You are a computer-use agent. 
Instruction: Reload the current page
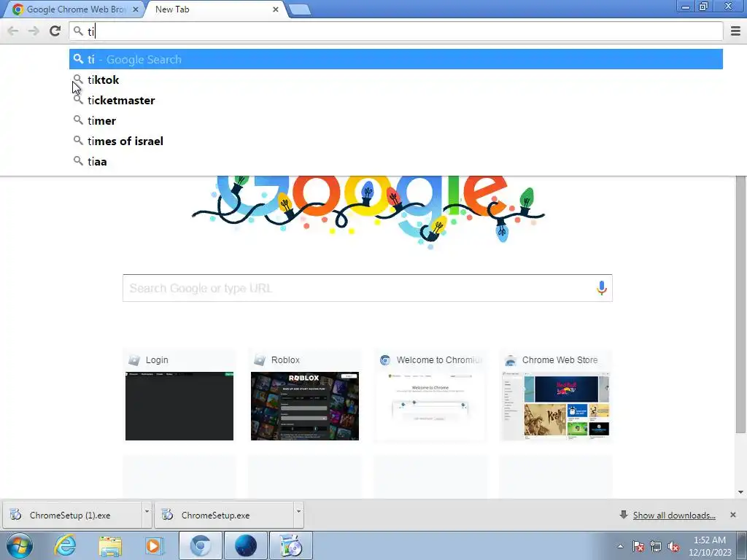(55, 31)
